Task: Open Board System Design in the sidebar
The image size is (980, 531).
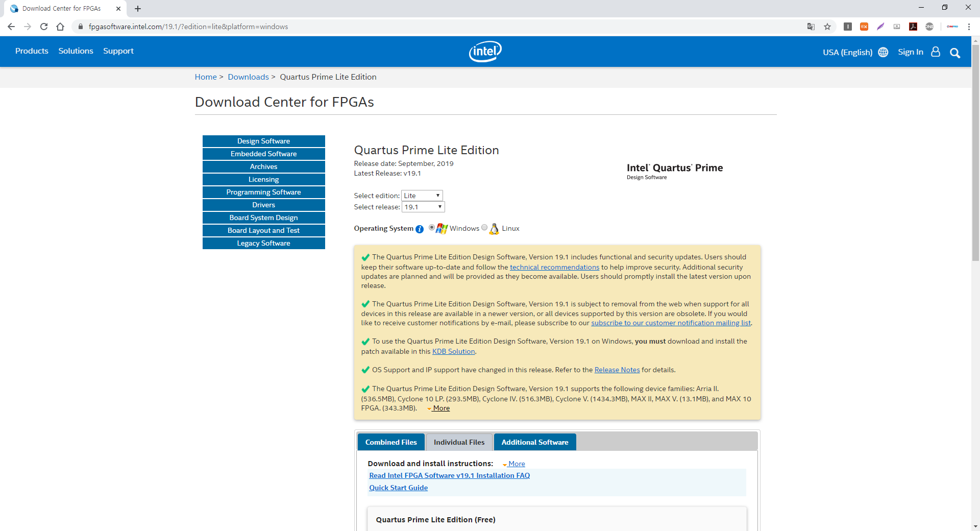Action: pyautogui.click(x=264, y=218)
